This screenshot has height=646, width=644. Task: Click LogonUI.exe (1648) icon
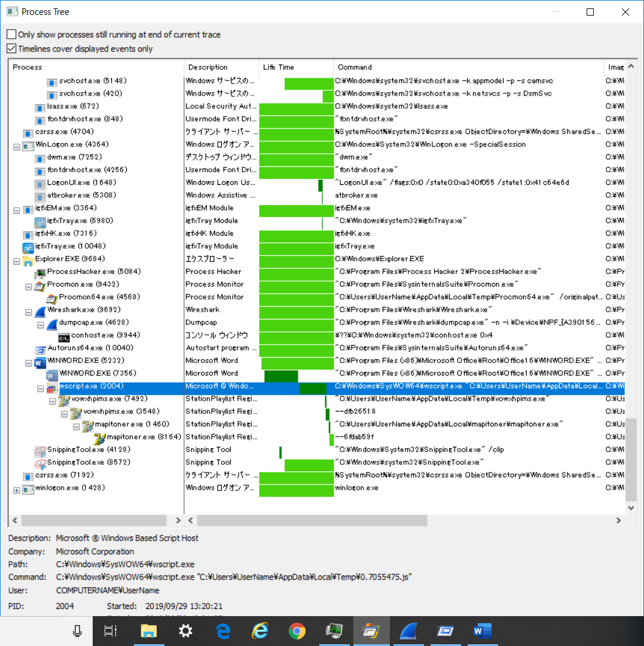tap(40, 184)
